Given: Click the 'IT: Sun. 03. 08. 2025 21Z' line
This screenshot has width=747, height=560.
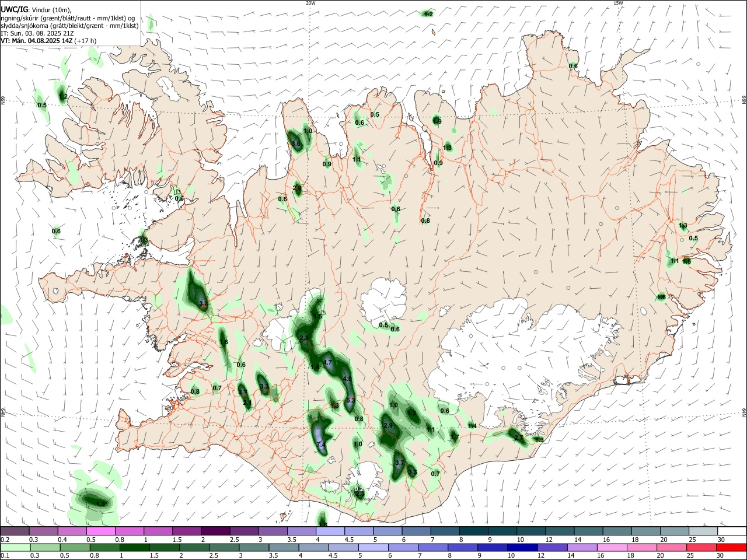Looking at the screenshot, I should point(37,33).
